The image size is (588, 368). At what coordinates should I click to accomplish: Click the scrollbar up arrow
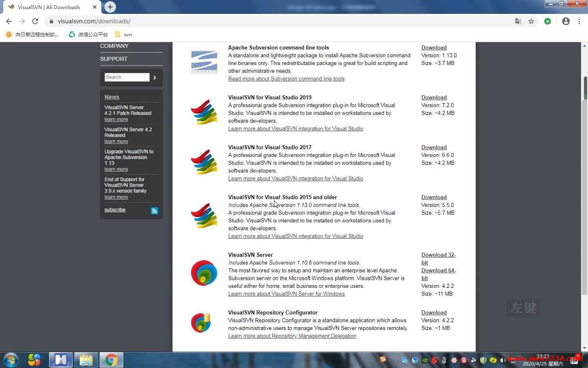pos(585,45)
